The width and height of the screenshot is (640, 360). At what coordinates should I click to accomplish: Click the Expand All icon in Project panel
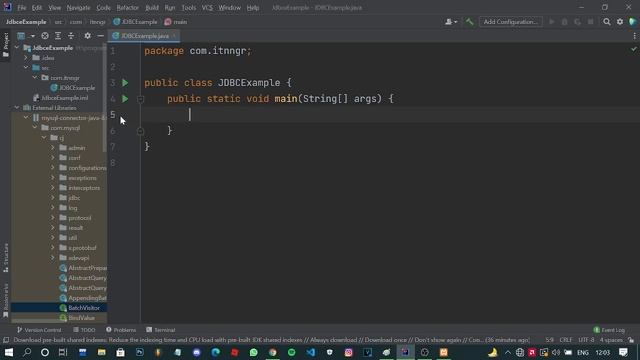click(x=58, y=36)
